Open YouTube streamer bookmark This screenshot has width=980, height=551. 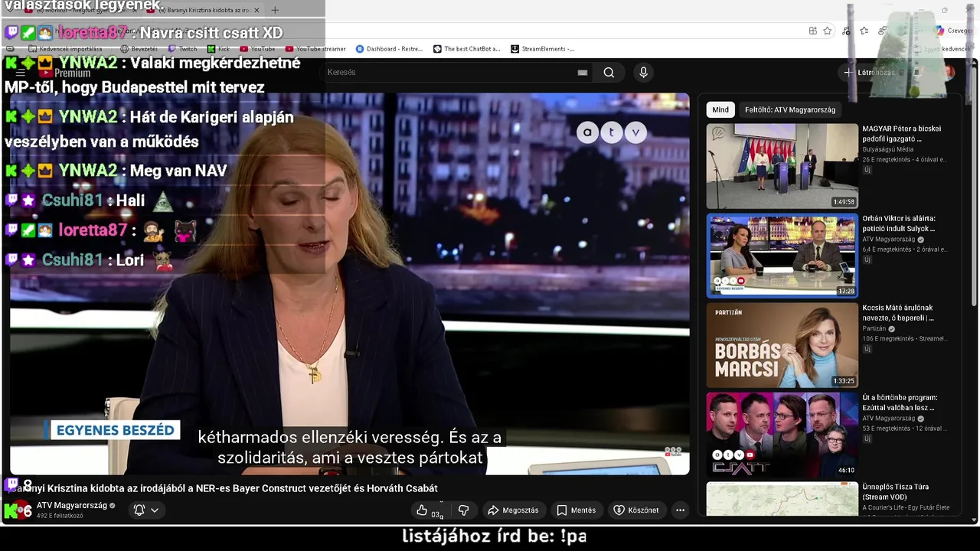click(x=315, y=49)
